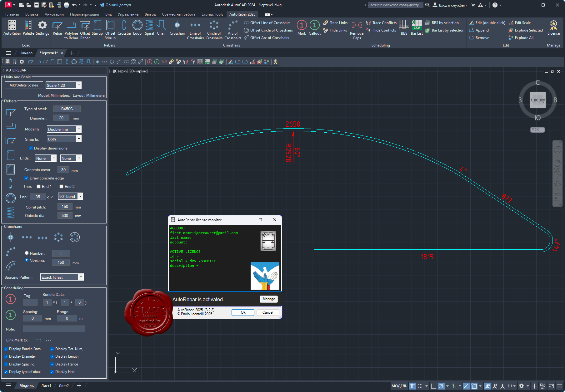Toggle Display type of steel checkbox

click(6, 372)
